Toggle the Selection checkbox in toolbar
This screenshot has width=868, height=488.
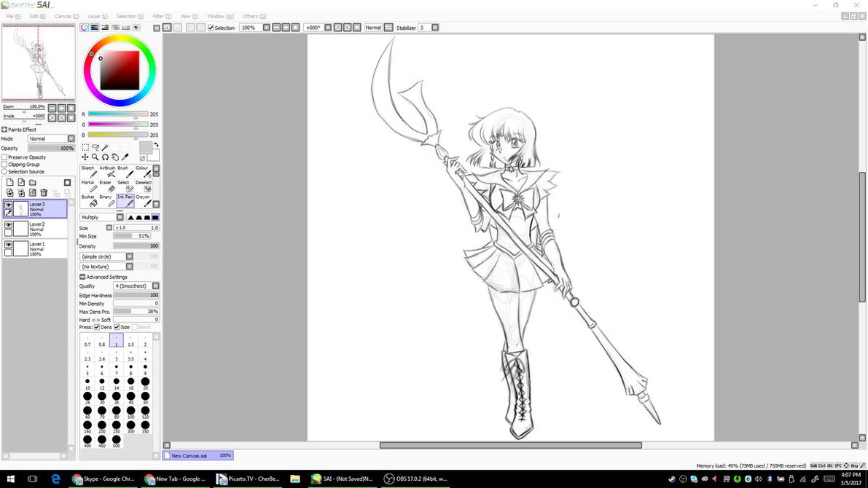[211, 28]
